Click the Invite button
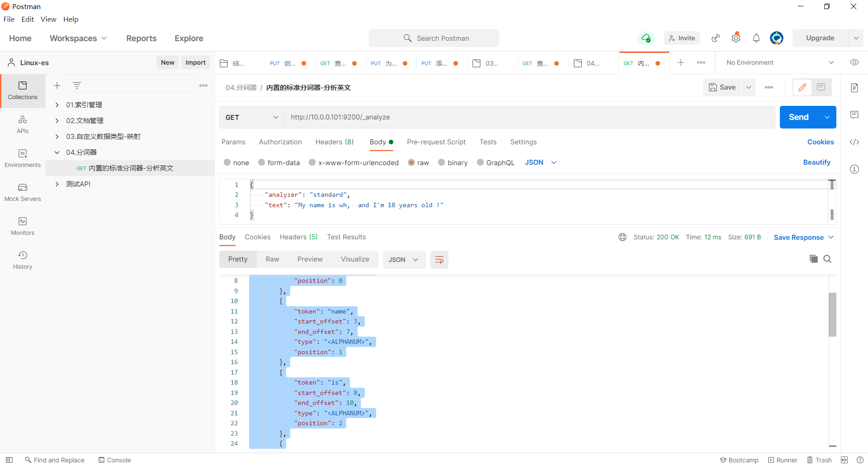 tap(682, 38)
